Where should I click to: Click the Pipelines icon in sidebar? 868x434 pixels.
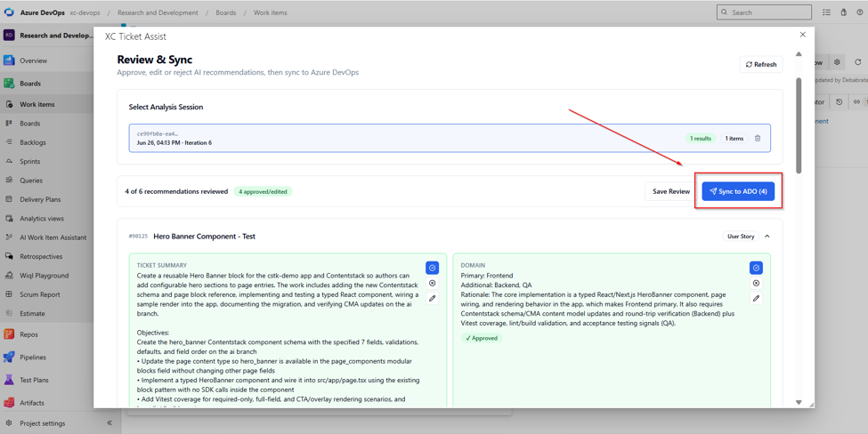9,358
